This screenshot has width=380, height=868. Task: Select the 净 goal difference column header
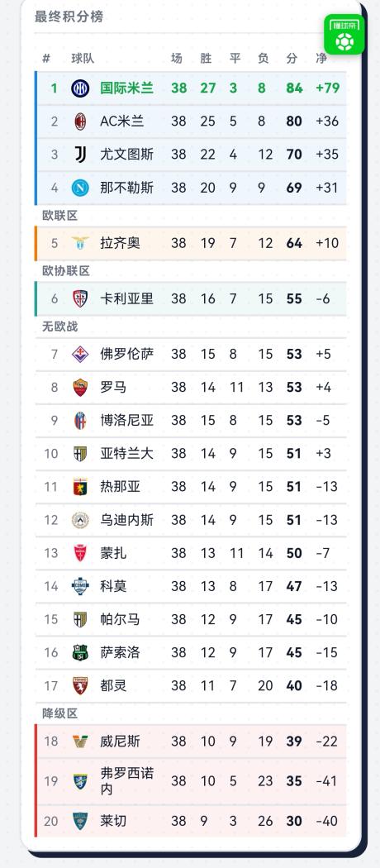pyautogui.click(x=321, y=58)
